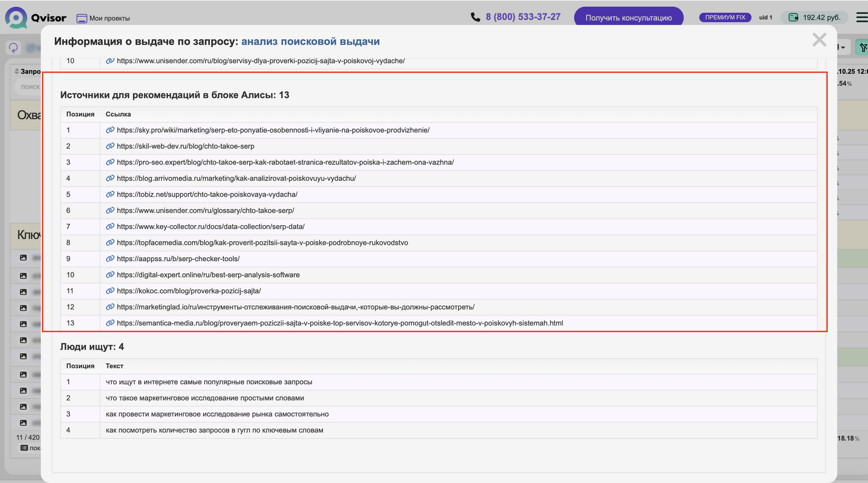Click the ПРЕМИУМ FIX plan badge
The image size is (868, 483).
(725, 18)
